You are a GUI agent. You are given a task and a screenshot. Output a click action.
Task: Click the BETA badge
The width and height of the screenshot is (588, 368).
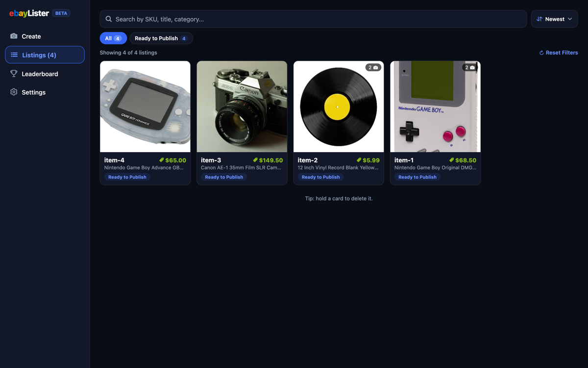61,13
